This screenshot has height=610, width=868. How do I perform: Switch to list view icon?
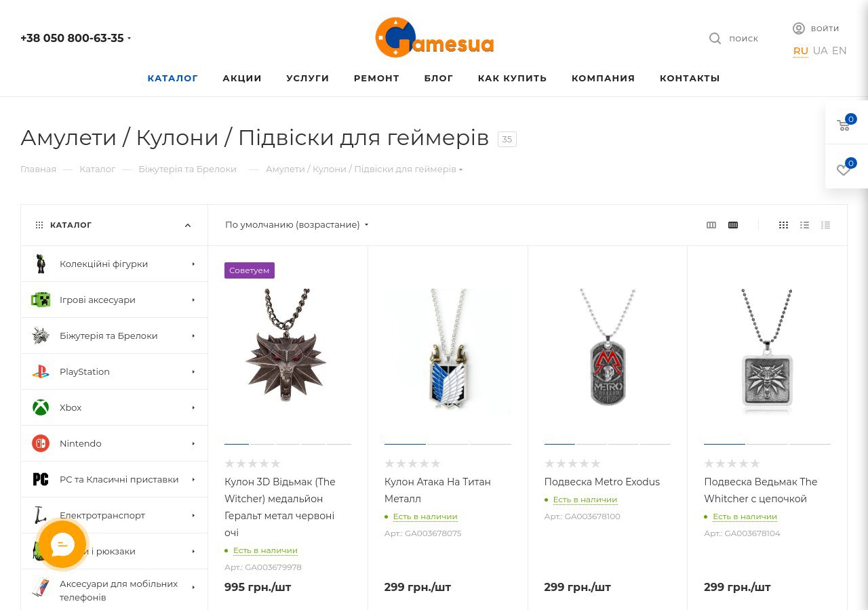tap(804, 225)
